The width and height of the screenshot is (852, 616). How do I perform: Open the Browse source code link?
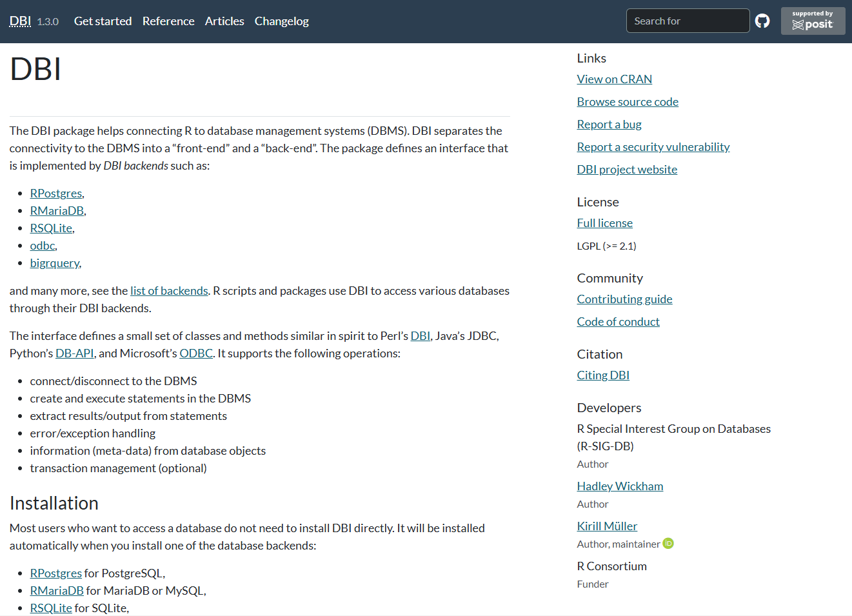click(x=628, y=102)
